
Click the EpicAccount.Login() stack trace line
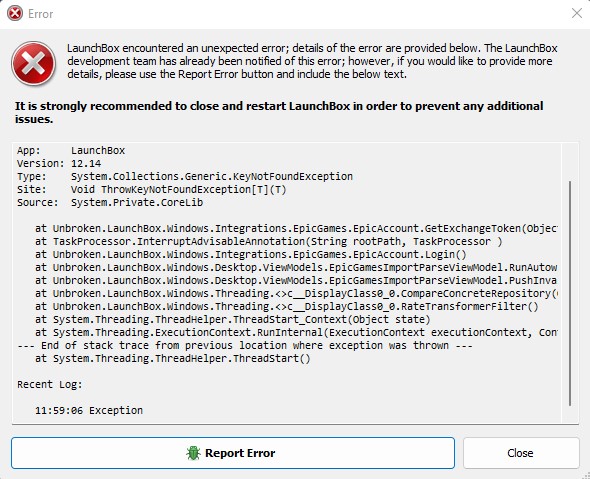pyautogui.click(x=251, y=254)
